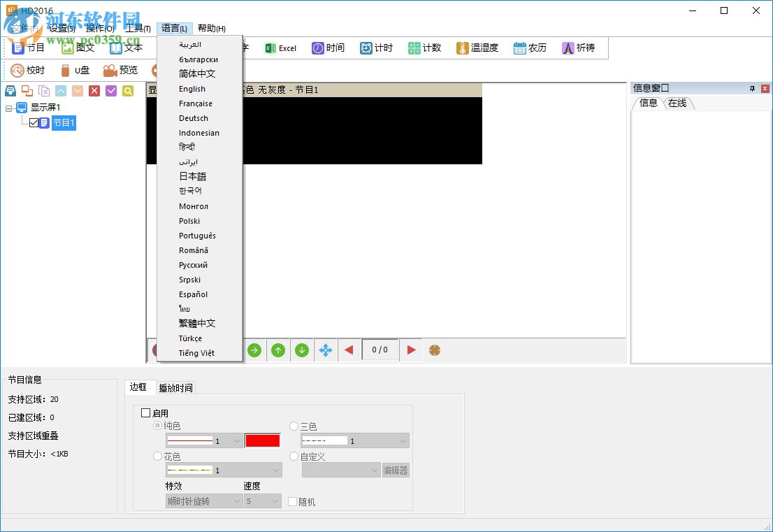Image resolution: width=773 pixels, height=532 pixels.
Task: Choose English from the language menu
Action: [192, 88]
